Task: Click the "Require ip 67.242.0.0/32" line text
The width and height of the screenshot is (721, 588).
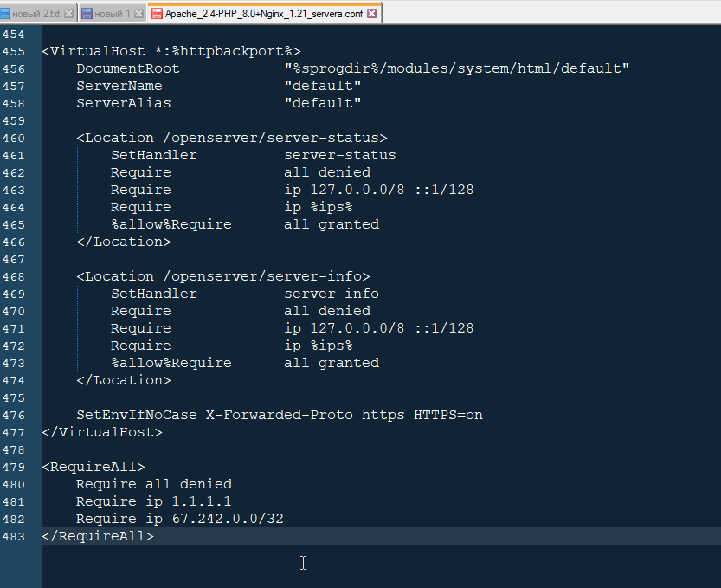Action: click(179, 519)
